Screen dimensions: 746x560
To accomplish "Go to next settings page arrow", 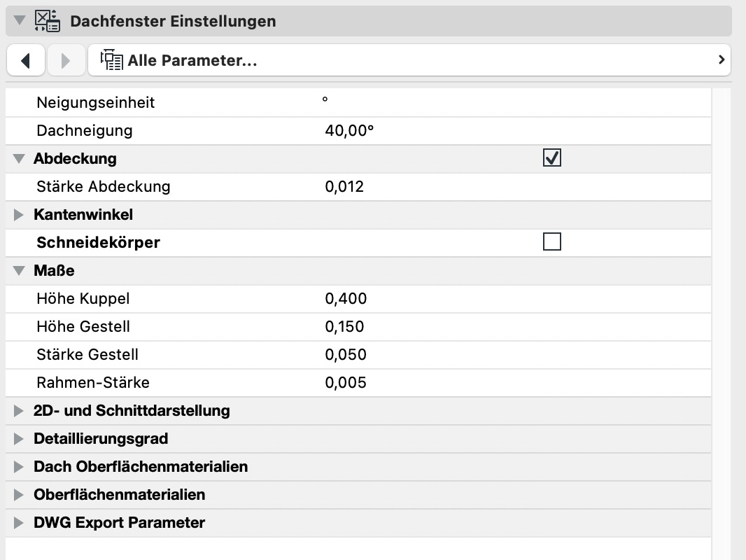I will tap(66, 60).
